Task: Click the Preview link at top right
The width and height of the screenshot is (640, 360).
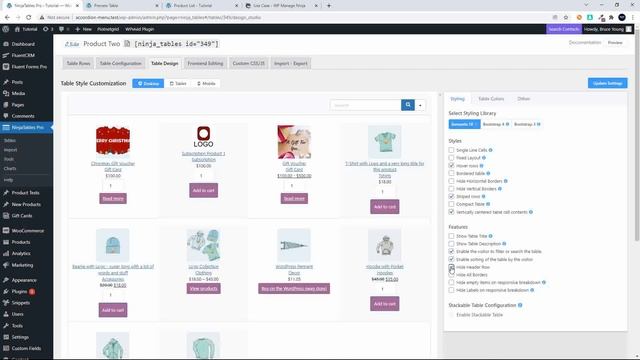Action: point(615,42)
